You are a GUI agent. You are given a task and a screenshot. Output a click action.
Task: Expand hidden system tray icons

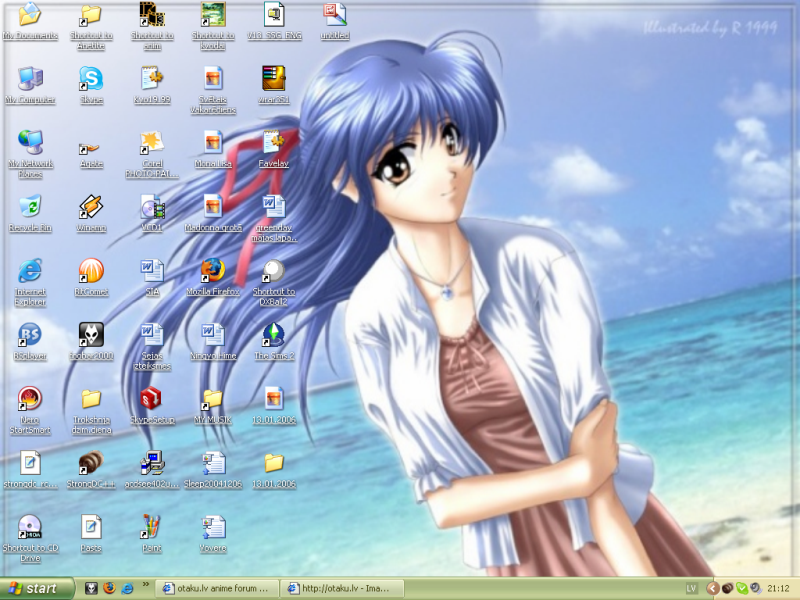(x=713, y=589)
